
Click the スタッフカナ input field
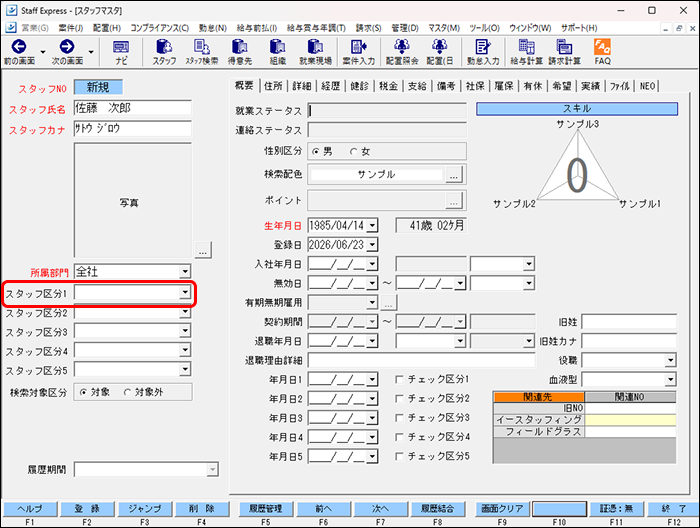pyautogui.click(x=132, y=129)
